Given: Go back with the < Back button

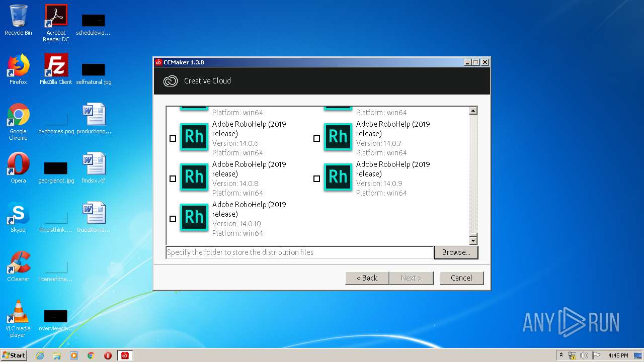Looking at the screenshot, I should click(x=367, y=278).
